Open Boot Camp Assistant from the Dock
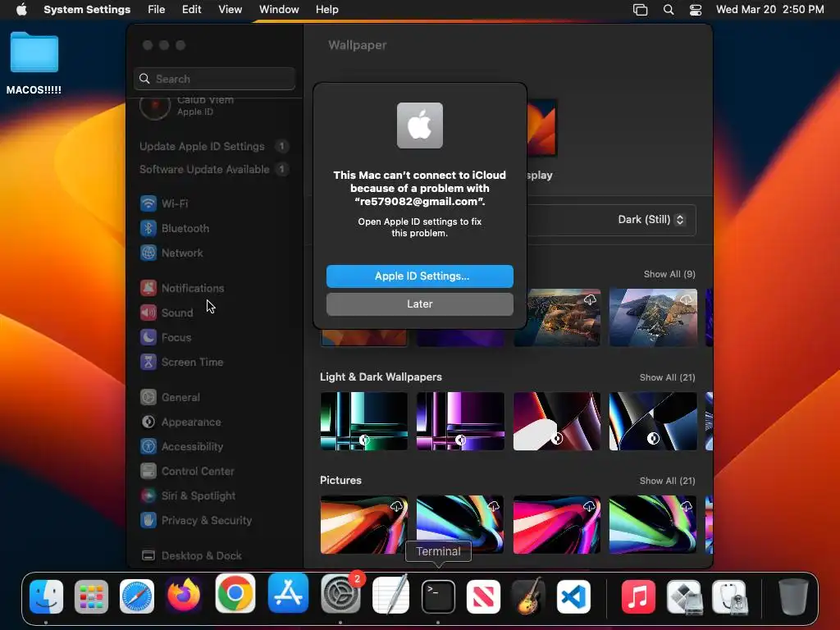 tap(684, 596)
